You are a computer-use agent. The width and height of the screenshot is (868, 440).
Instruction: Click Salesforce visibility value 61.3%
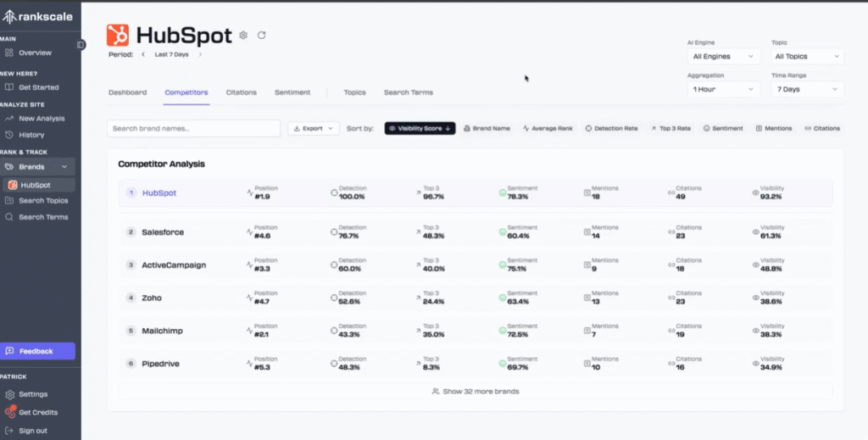[x=771, y=236]
